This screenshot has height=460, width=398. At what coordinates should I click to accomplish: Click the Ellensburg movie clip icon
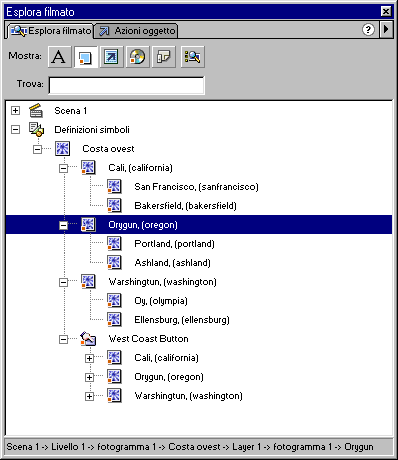114,320
